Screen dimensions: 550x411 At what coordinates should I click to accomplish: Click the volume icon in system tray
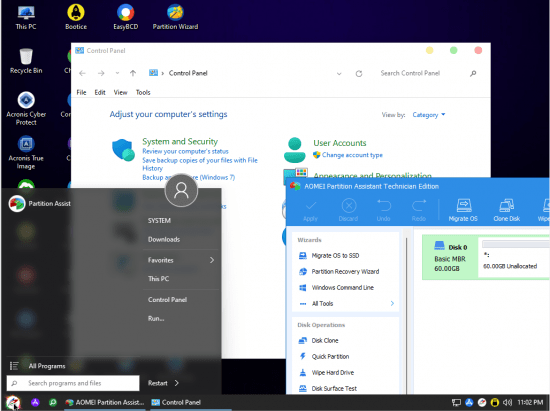[x=507, y=403]
